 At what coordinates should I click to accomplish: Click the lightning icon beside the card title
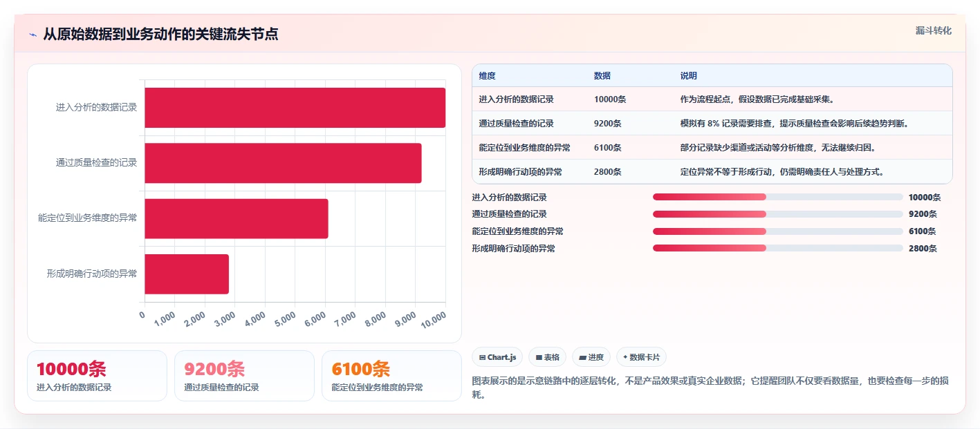(x=33, y=35)
